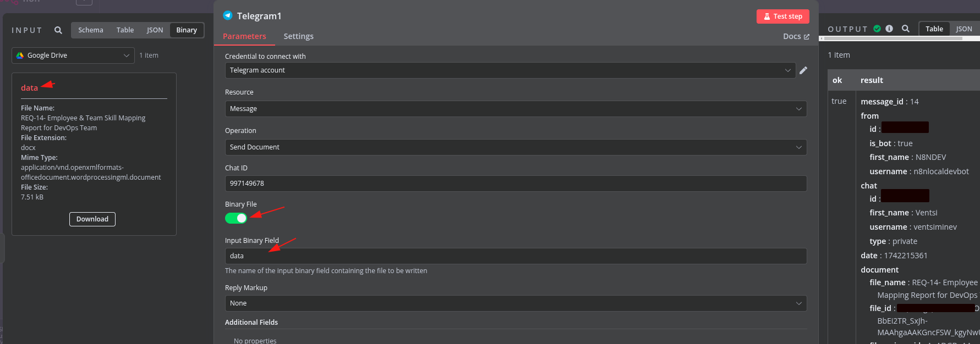Click the Telegram logo icon

pos(228,15)
